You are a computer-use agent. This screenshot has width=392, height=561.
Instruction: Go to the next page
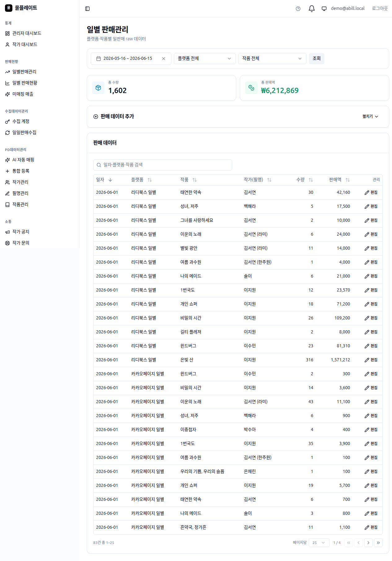point(368,543)
